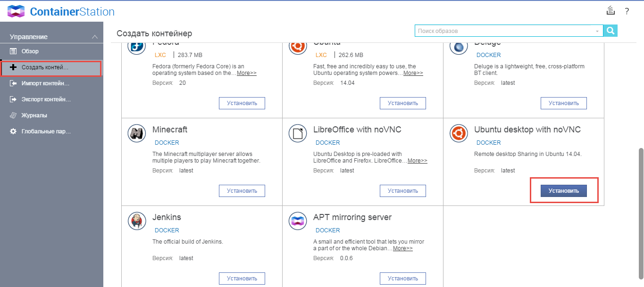Click the magnifier search button

(x=611, y=31)
